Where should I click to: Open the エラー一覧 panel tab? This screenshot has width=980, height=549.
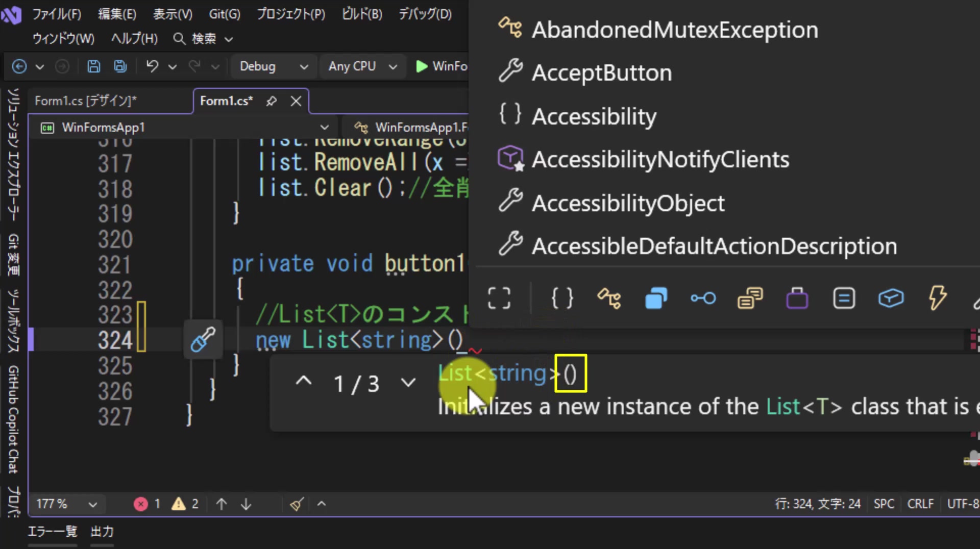coord(53,532)
